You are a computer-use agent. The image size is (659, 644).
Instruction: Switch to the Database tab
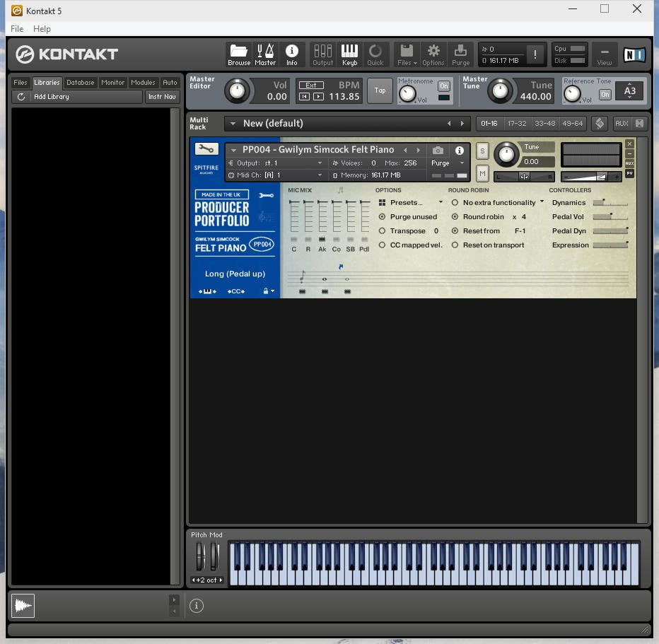(x=81, y=82)
